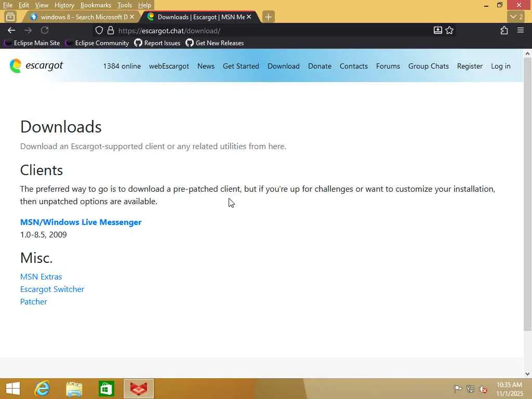Open the extensions puzzle icon
Image resolution: width=532 pixels, height=399 pixels.
coord(504,31)
